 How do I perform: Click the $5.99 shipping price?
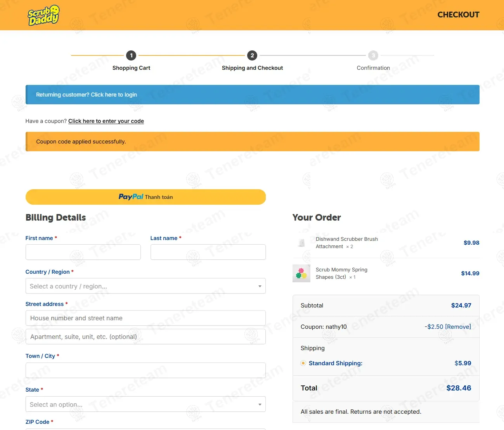coord(463,363)
